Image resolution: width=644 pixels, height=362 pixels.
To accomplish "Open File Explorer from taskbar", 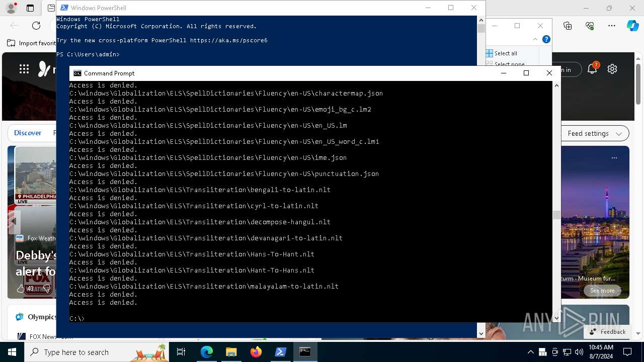I will click(231, 352).
